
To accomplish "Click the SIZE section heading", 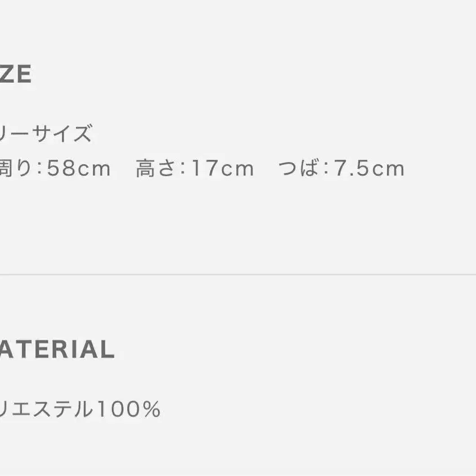I will 16,75.
